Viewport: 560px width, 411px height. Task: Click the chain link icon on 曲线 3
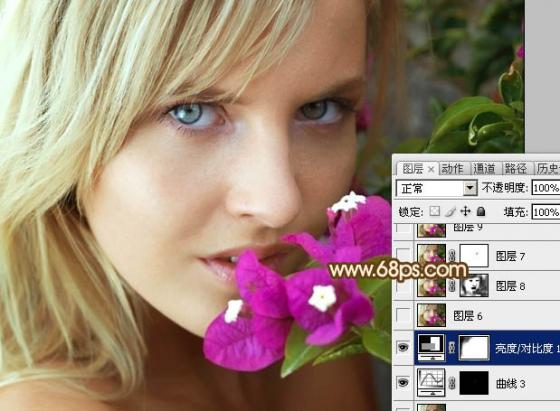(x=452, y=384)
